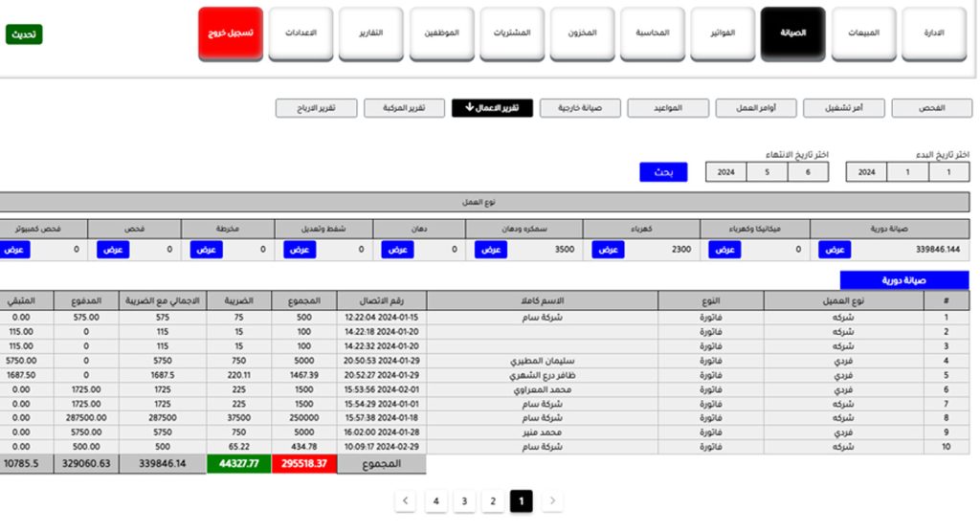Screen dimensions: 980x531
Task: Click عرض button for صيانة دورية
Action: coord(834,249)
